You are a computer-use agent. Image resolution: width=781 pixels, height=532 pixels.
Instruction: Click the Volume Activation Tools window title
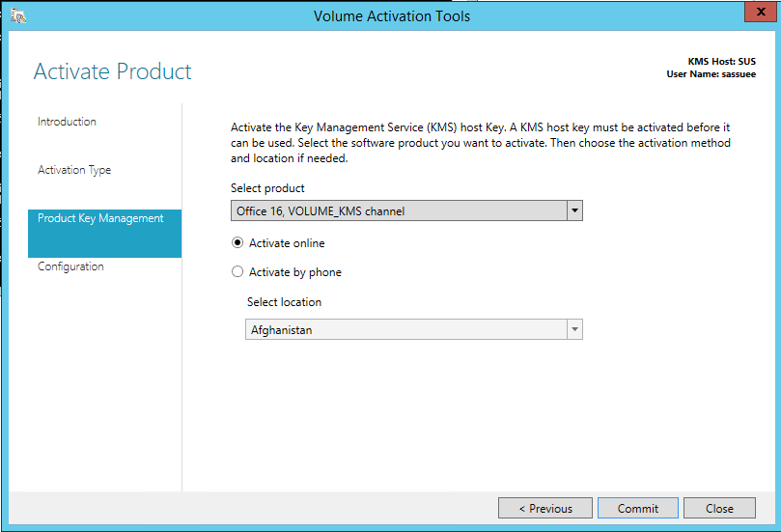392,16
